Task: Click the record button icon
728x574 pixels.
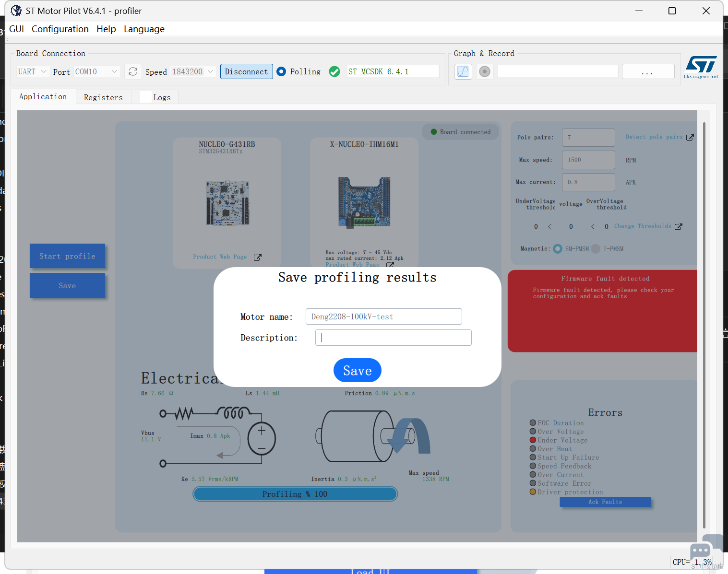Action: point(485,71)
